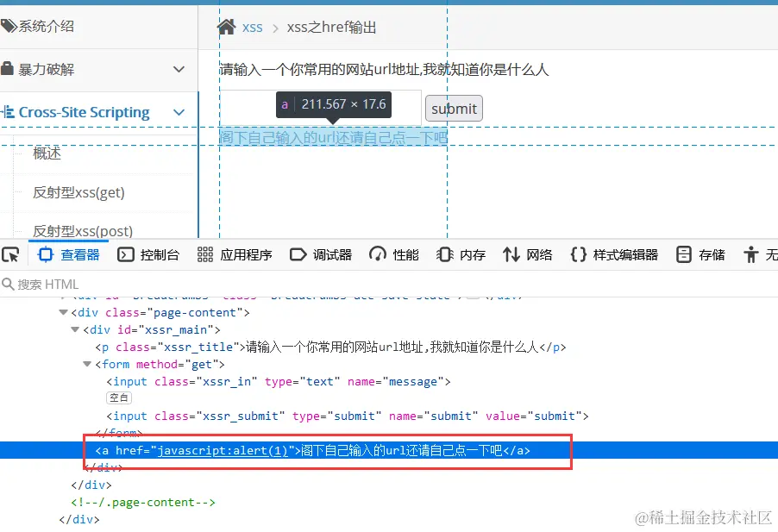Click the Cross-Site Scripting tree icon
Screen dimensions: 778x532
pos(8,111)
